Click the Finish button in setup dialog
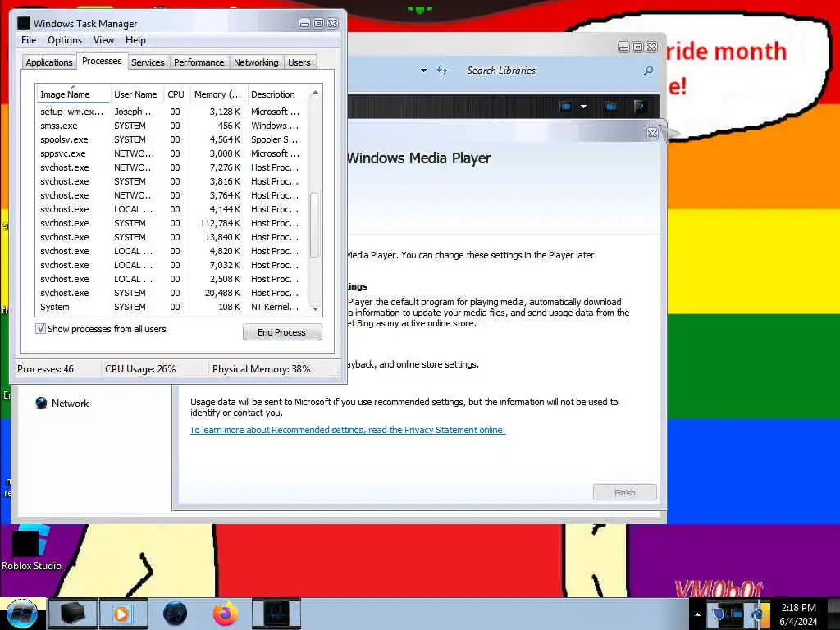Screen dimensions: 840x630 [x=624, y=492]
